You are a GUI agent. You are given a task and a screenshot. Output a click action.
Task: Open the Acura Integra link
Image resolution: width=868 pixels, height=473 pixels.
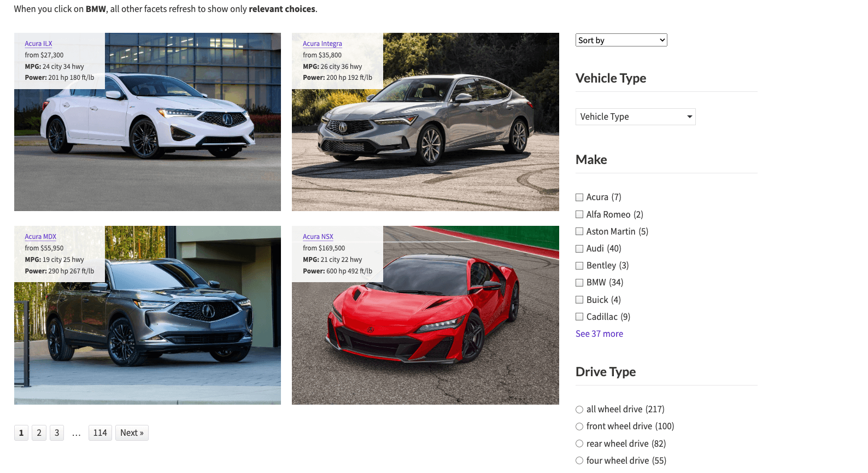[x=322, y=44]
